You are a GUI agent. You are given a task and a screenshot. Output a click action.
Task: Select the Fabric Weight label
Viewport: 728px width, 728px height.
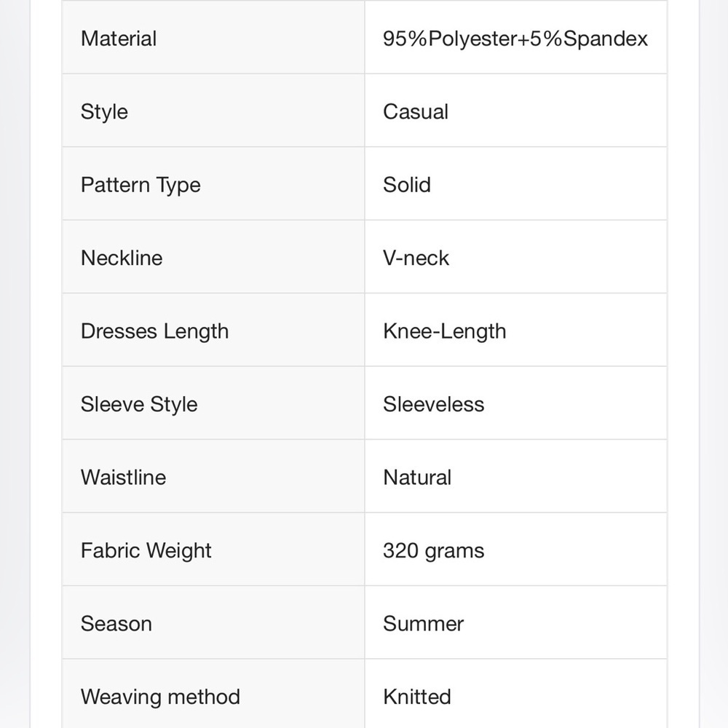tap(146, 551)
